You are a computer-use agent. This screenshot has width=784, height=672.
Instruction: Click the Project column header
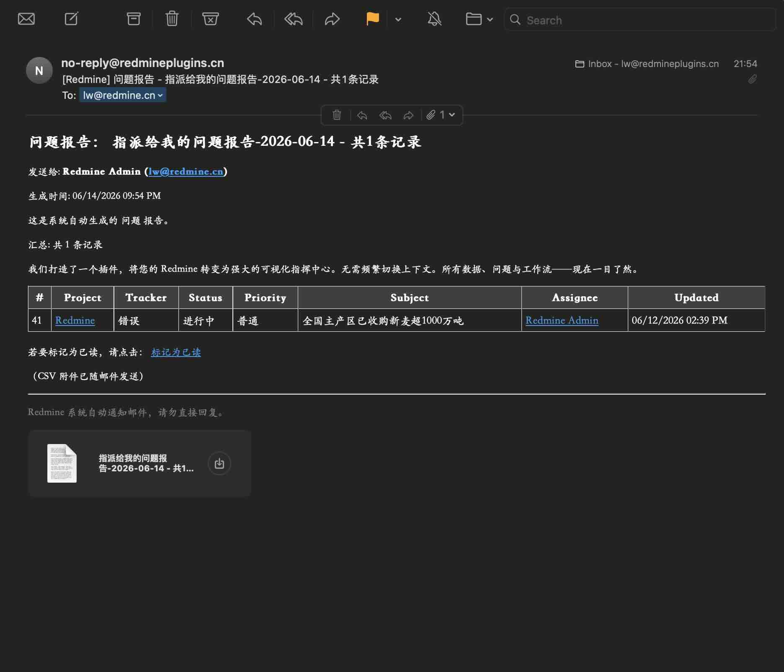[83, 297]
